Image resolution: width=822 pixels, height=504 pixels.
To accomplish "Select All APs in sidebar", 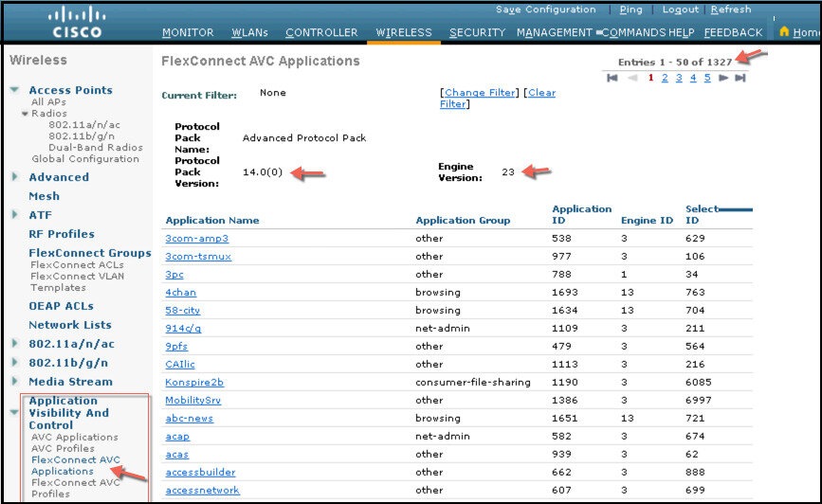I will click(x=48, y=102).
